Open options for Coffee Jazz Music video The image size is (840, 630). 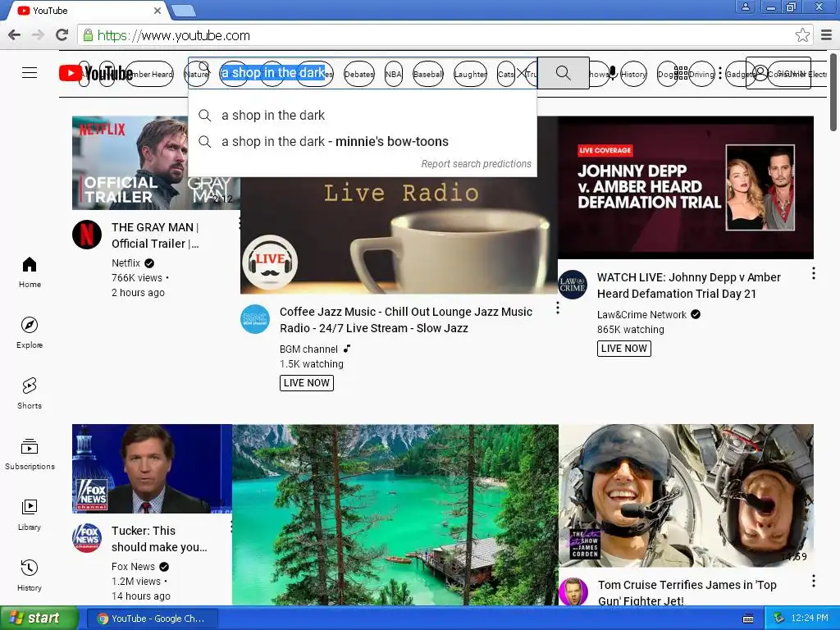pyautogui.click(x=558, y=308)
